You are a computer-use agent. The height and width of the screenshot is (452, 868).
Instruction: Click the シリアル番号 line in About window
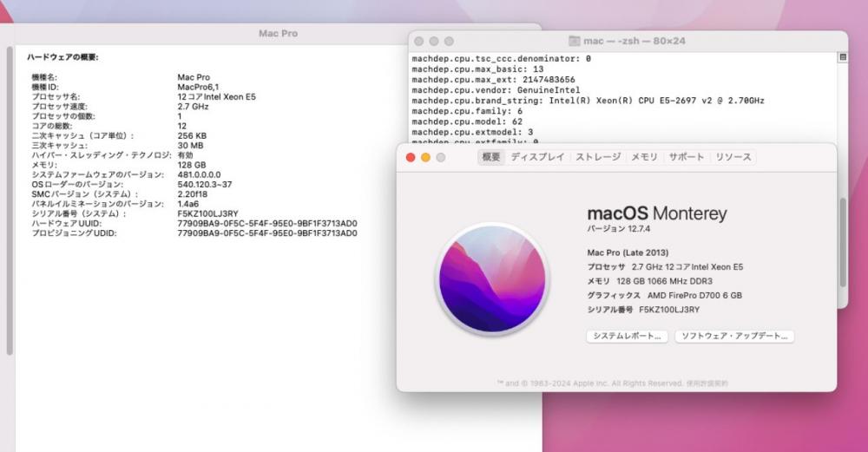(x=643, y=310)
